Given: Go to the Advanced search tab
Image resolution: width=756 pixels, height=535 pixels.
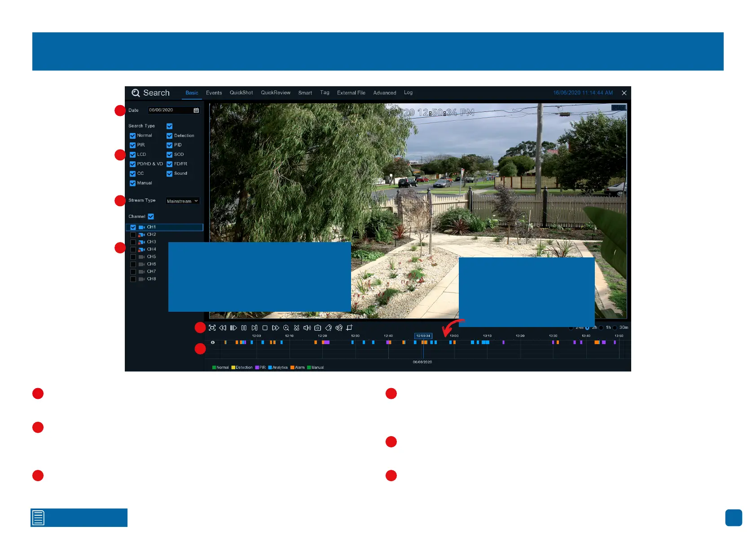Looking at the screenshot, I should [x=385, y=93].
